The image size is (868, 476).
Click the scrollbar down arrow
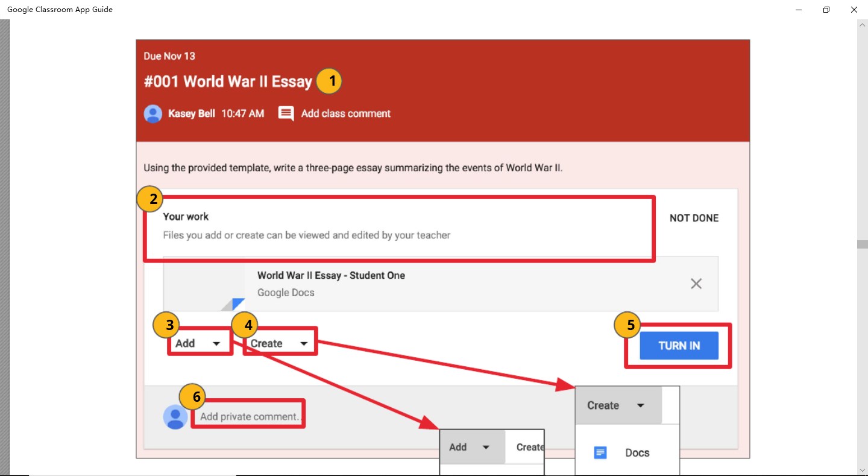pos(863,469)
